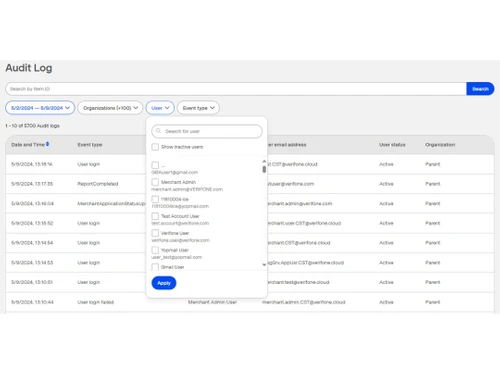Click the Organization column header

click(440, 145)
